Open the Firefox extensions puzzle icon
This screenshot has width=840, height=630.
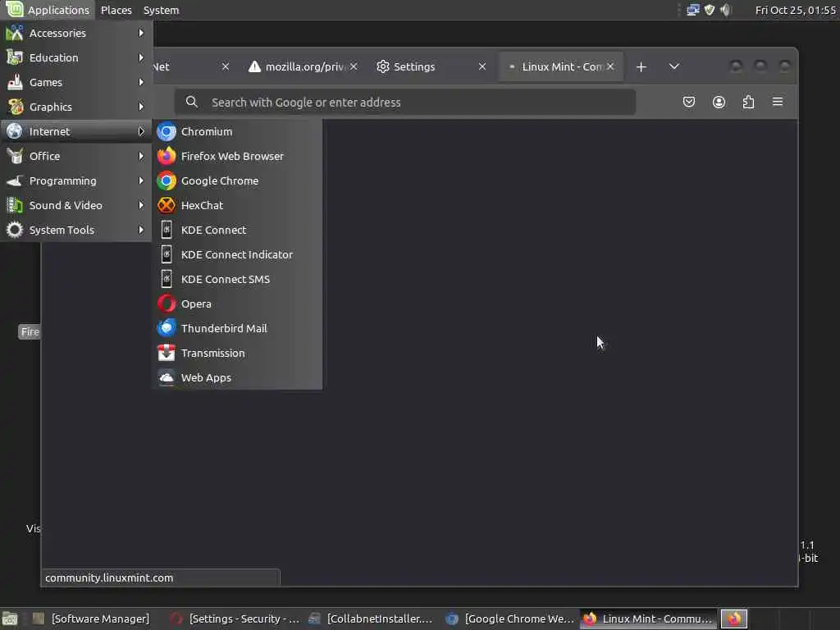[748, 102]
